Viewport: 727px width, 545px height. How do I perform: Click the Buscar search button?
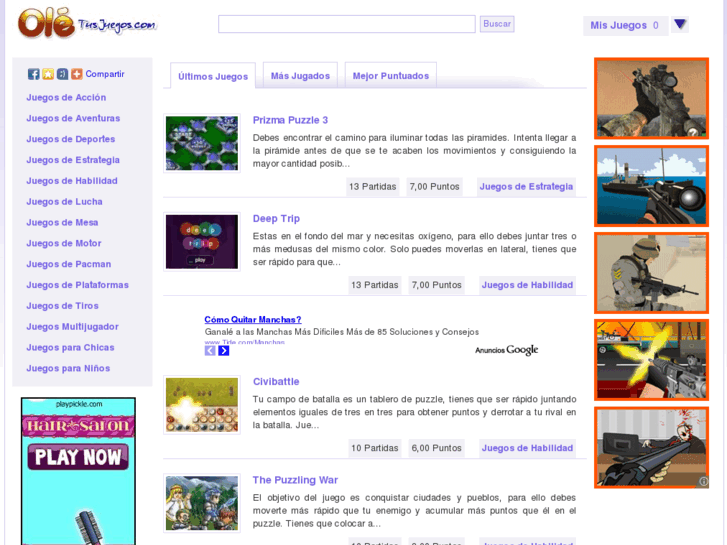point(497,24)
